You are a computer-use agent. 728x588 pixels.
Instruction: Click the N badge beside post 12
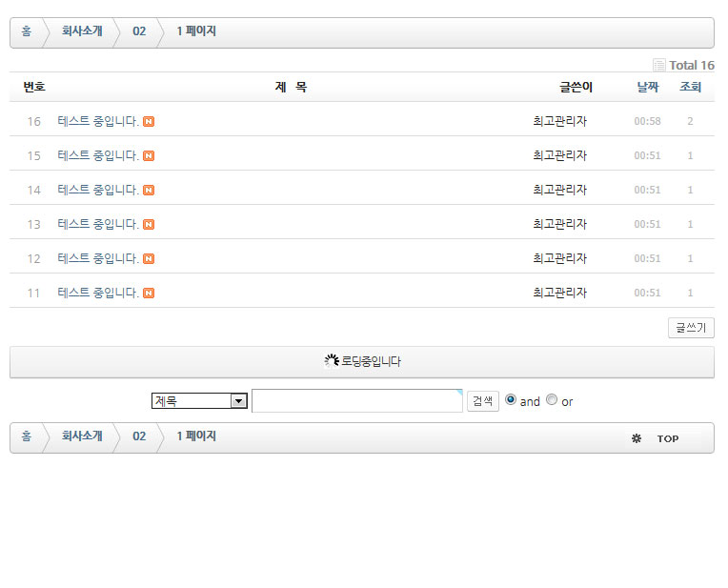(149, 258)
